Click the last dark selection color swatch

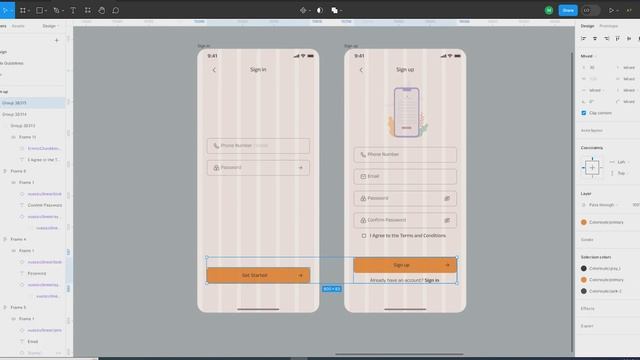584,291
